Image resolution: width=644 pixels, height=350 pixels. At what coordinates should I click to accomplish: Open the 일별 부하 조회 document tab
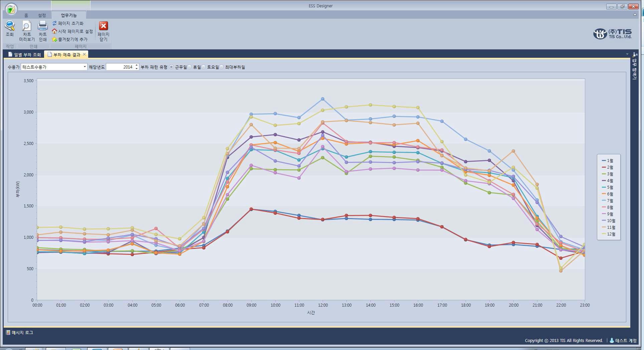click(x=24, y=54)
